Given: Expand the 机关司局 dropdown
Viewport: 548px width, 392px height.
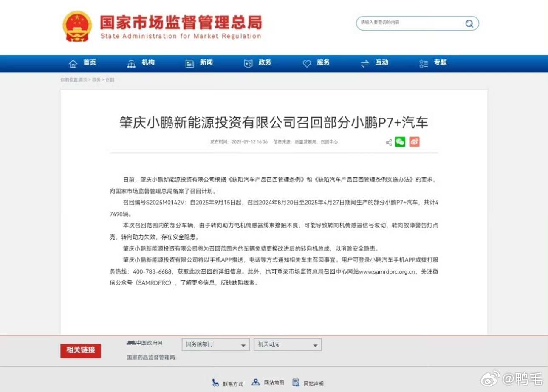Looking at the screenshot, I should point(288,345).
